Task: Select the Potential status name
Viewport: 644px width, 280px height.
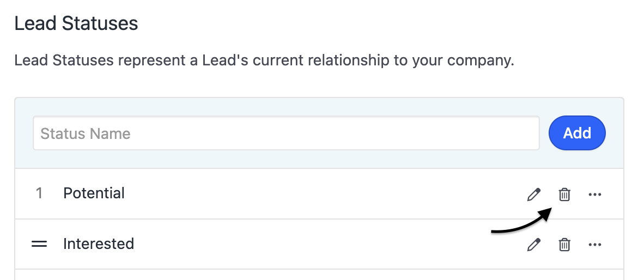Action: pos(94,193)
